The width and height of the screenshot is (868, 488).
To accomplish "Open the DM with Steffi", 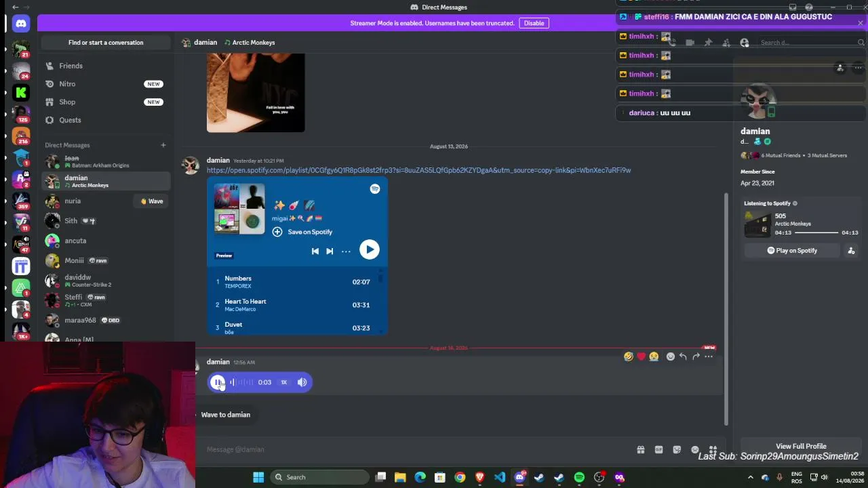I will [x=106, y=300].
